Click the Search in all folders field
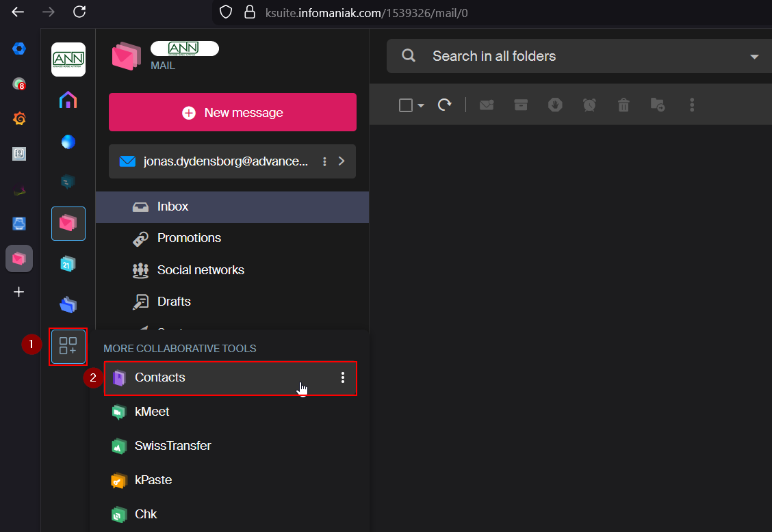This screenshot has height=532, width=772. click(x=561, y=56)
